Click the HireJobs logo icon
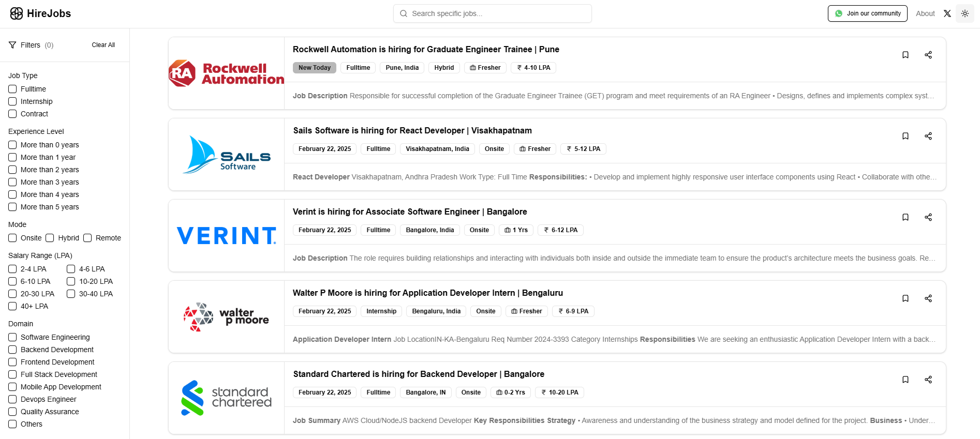Screen dimensions: 980x439 coord(17,13)
